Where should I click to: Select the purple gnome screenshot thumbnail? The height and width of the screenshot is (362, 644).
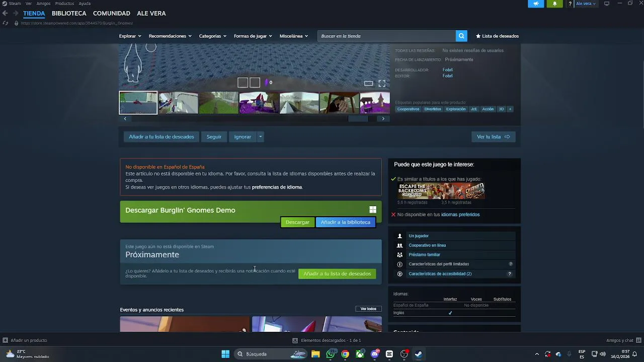tap(259, 103)
